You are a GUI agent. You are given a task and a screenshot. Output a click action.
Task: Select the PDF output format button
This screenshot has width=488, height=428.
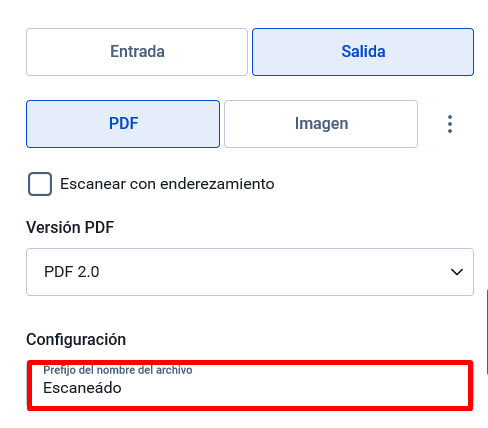pos(123,124)
